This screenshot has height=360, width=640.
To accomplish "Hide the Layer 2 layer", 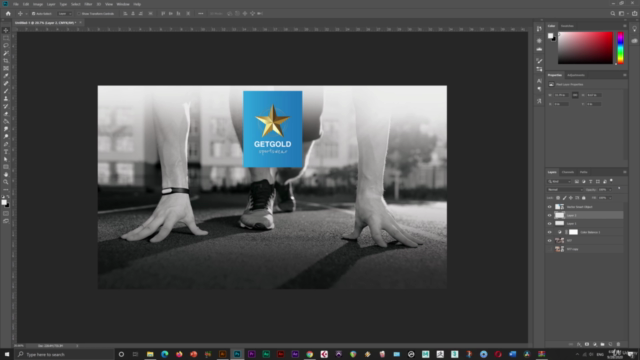I will click(549, 215).
